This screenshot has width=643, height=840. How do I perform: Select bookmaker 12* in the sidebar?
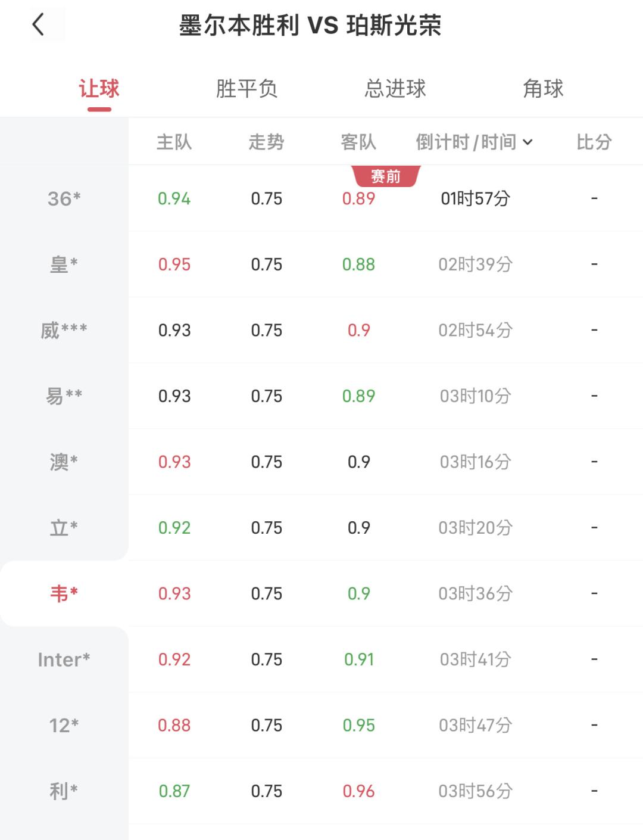pyautogui.click(x=64, y=725)
